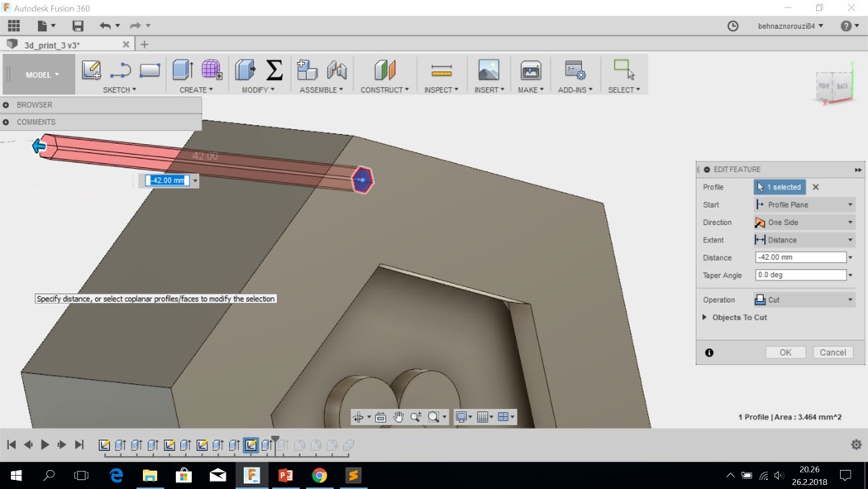Open the job status clock icon

pyautogui.click(x=733, y=26)
